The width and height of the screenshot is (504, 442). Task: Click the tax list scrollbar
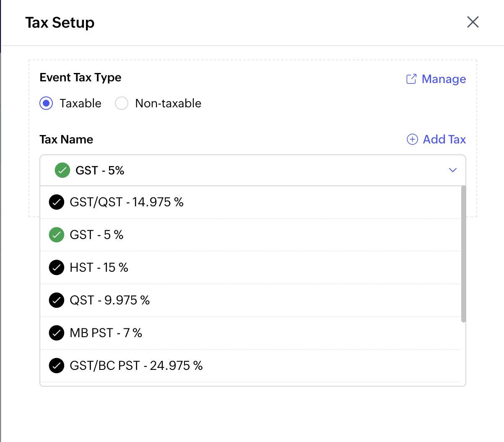(463, 254)
